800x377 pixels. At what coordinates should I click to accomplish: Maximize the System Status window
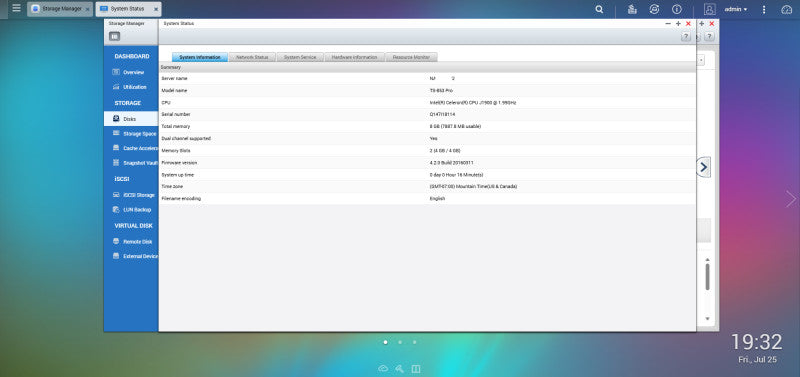pos(678,23)
